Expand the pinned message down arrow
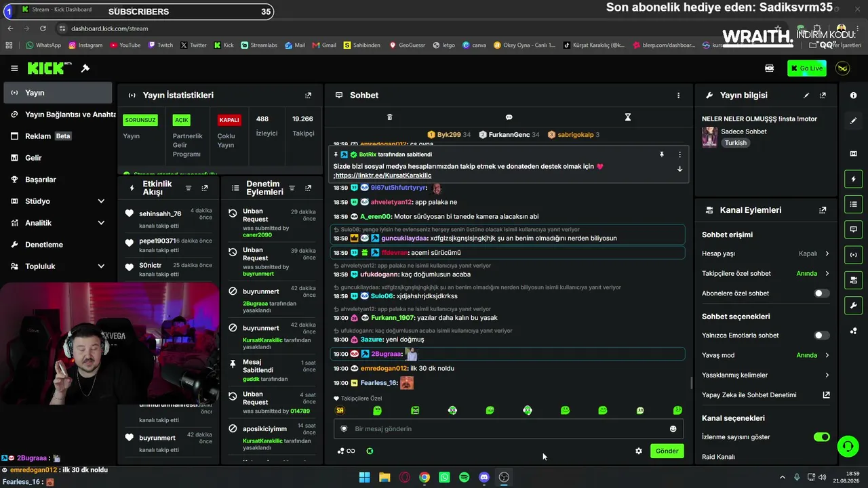The height and width of the screenshot is (488, 868). (x=679, y=169)
